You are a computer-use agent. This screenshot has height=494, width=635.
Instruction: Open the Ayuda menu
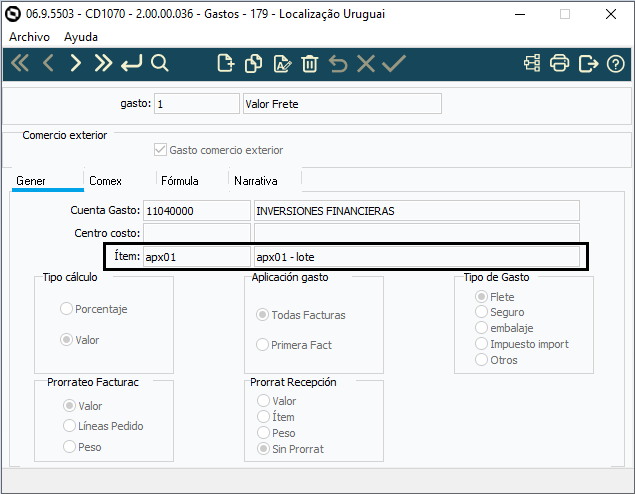point(81,36)
